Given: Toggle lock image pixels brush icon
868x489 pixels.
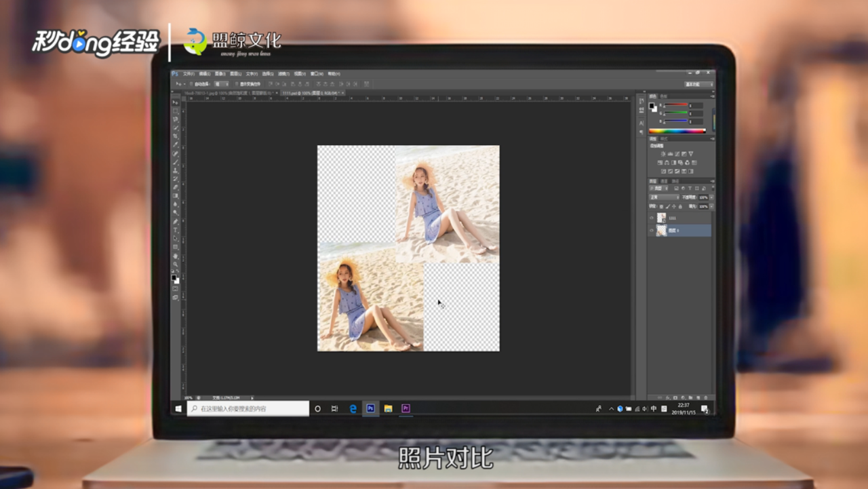Looking at the screenshot, I should 668,206.
